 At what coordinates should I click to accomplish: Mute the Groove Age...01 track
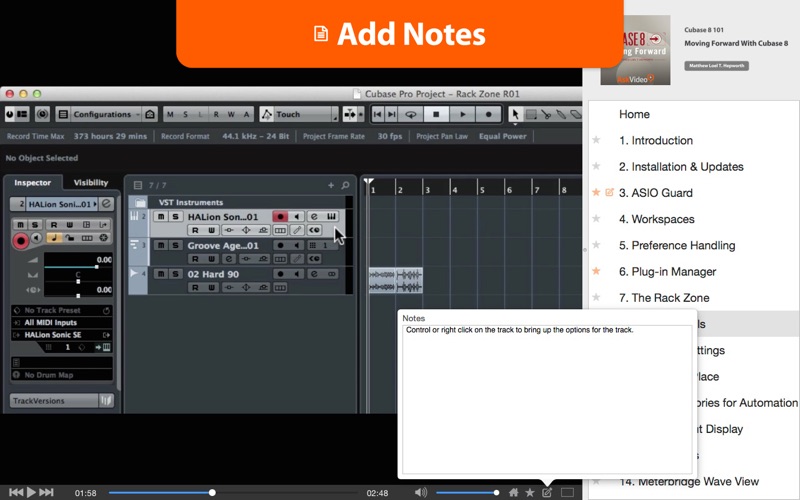tap(161, 245)
